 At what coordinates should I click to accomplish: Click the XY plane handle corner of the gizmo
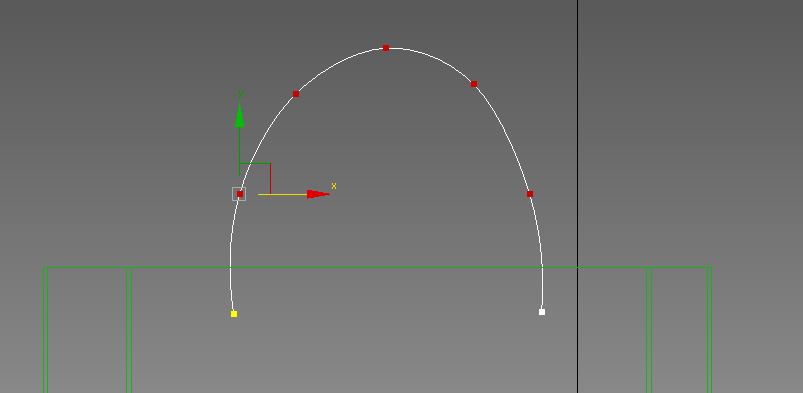click(x=270, y=163)
